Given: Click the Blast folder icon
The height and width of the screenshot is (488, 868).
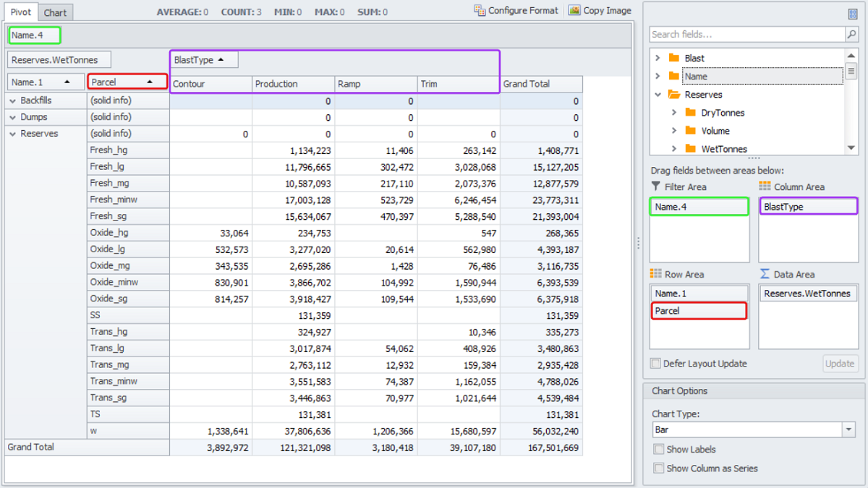Looking at the screenshot, I should tap(674, 58).
